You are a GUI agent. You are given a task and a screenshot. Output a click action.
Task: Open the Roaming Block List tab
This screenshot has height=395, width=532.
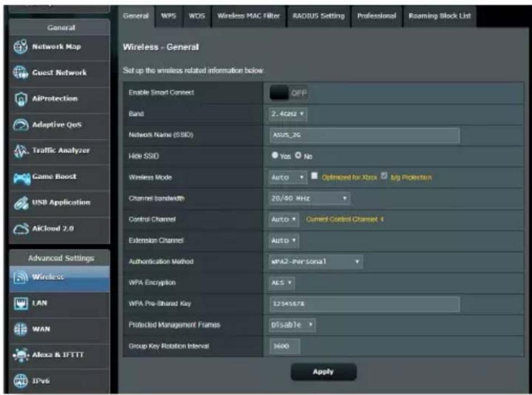click(440, 16)
